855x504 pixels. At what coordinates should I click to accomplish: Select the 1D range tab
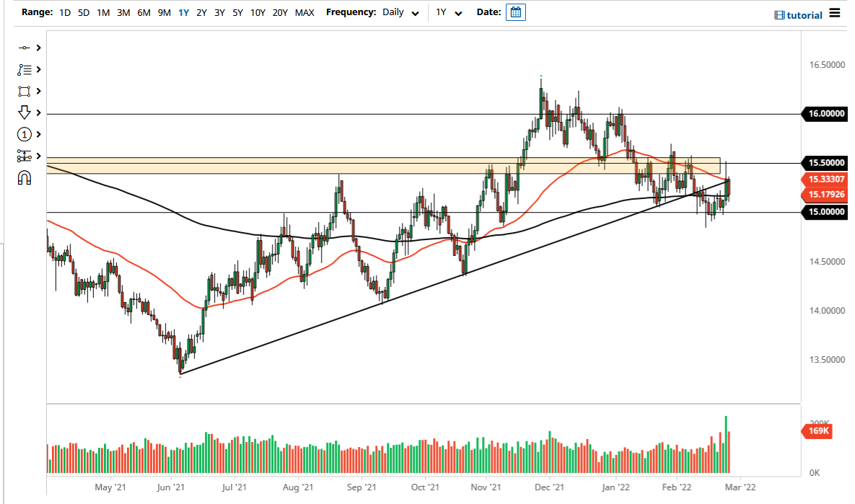tap(64, 12)
